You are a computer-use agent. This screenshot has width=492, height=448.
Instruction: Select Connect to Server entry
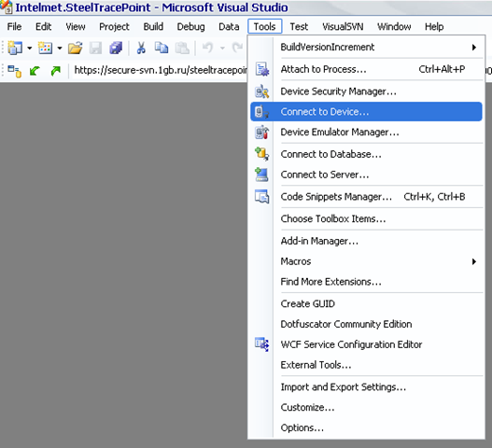pyautogui.click(x=366, y=175)
